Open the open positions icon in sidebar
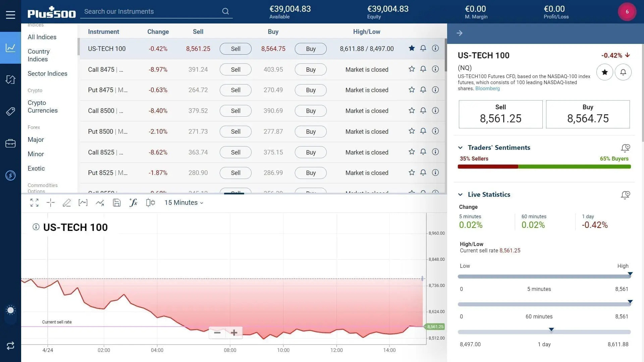 (x=10, y=79)
